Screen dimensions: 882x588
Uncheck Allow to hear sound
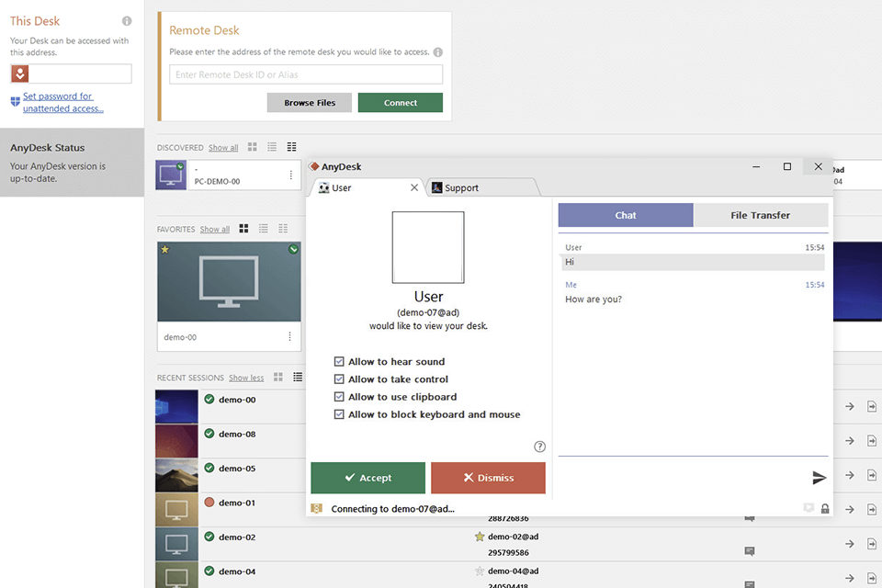tap(340, 361)
